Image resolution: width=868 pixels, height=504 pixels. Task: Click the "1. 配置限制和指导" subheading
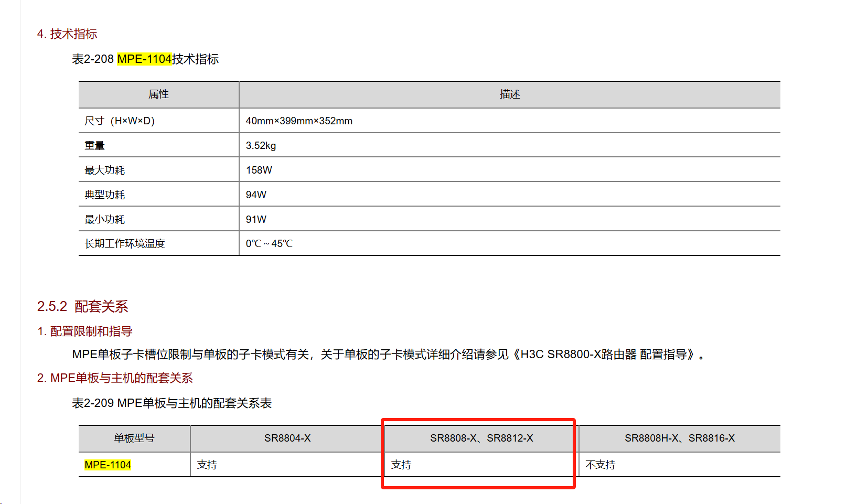(85, 331)
